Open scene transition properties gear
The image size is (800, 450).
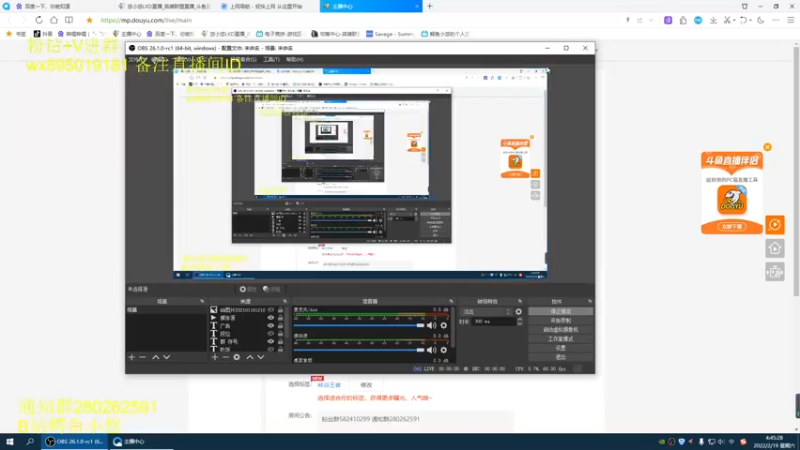click(519, 312)
